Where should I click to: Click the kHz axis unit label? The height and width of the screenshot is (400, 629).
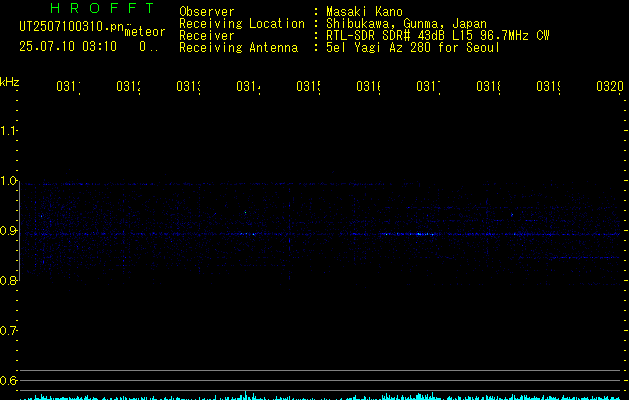tap(10, 82)
